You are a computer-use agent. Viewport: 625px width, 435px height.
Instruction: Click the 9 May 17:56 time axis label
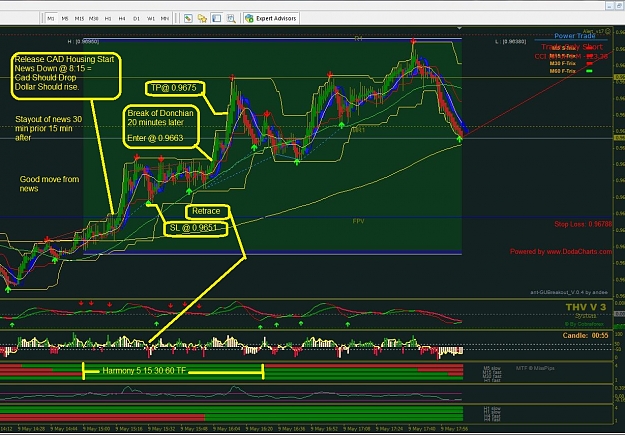(x=454, y=429)
